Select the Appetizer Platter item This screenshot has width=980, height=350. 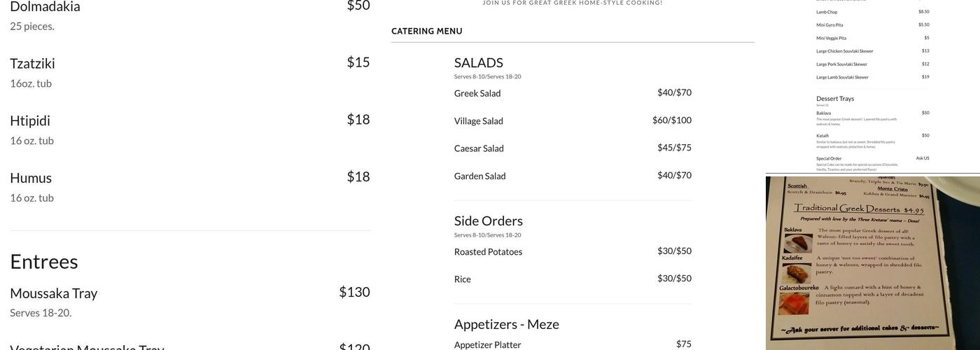point(488,344)
